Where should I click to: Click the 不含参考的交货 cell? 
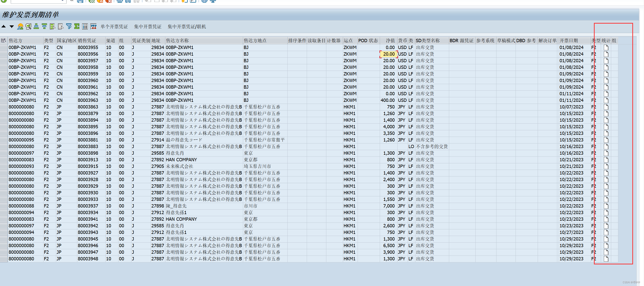tap(432, 147)
